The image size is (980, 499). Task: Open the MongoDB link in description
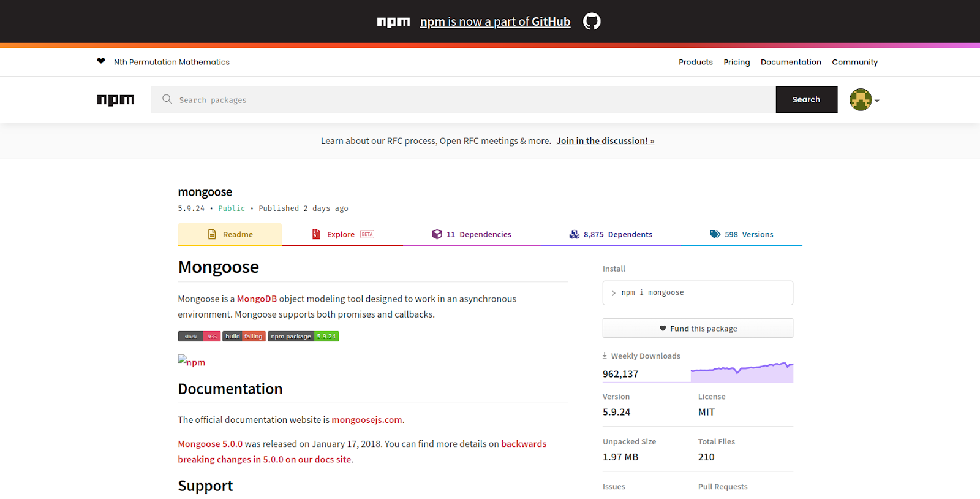coord(257,299)
